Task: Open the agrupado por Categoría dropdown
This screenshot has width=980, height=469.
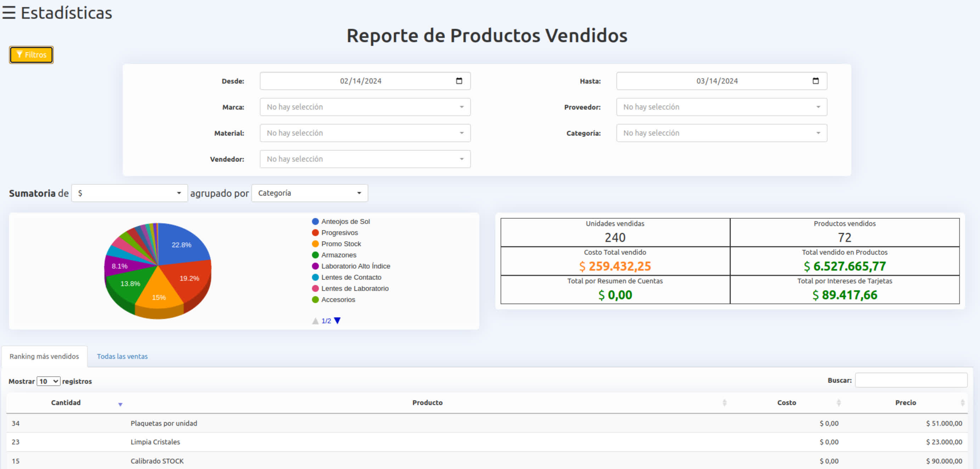Action: 309,193
